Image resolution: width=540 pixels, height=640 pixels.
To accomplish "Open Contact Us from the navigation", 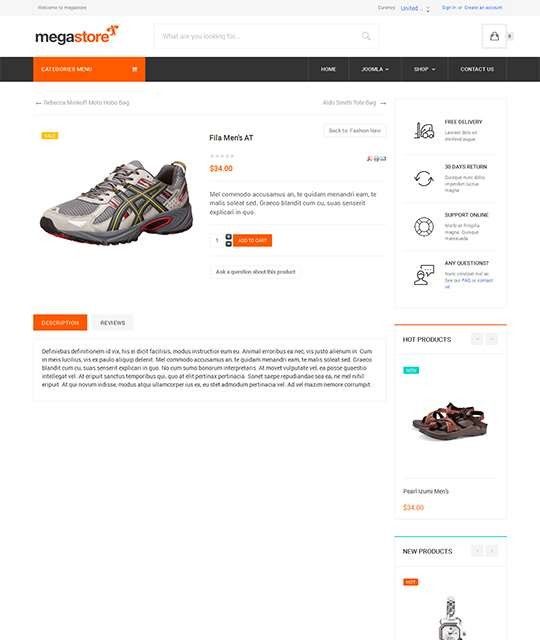I will (x=477, y=69).
